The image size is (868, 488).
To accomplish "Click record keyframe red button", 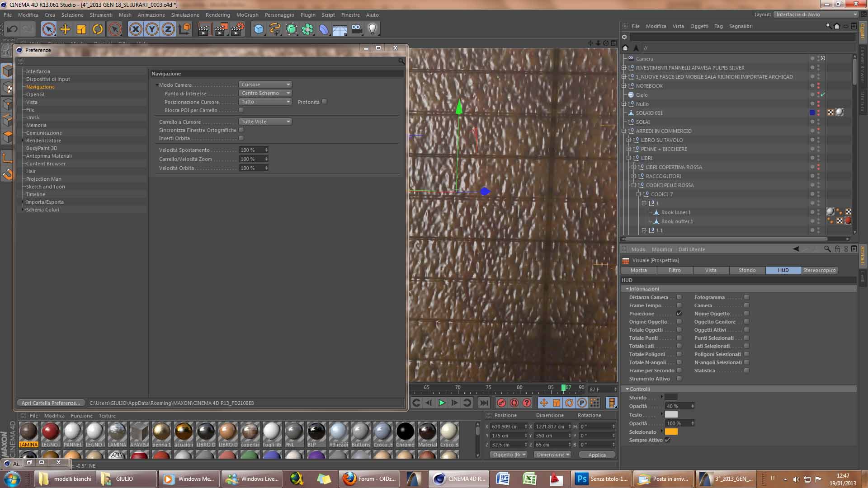I will tap(501, 403).
